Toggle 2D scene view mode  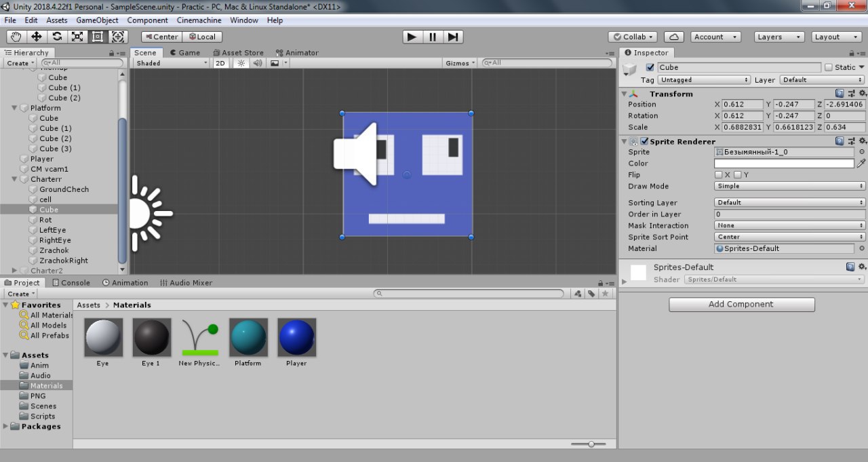[220, 63]
